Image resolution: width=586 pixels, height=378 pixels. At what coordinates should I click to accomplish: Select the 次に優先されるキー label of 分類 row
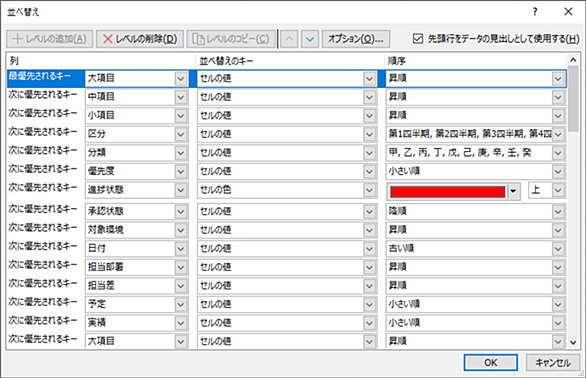pyautogui.click(x=43, y=150)
